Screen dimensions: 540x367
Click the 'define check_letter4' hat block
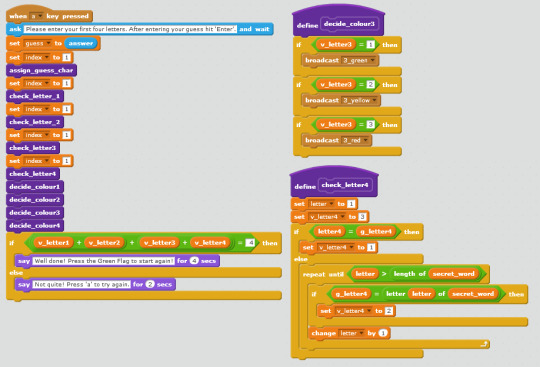click(334, 182)
